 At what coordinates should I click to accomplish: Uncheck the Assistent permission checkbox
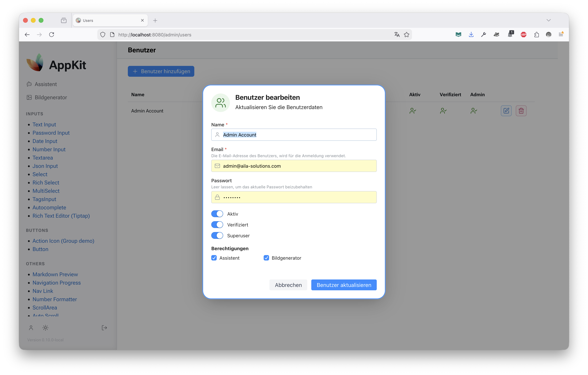point(214,258)
